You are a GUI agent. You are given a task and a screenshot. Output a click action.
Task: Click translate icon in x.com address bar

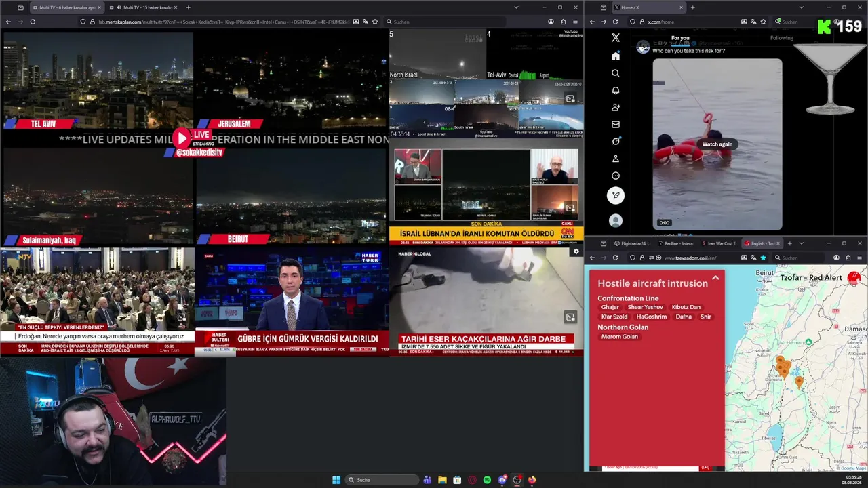[752, 22]
